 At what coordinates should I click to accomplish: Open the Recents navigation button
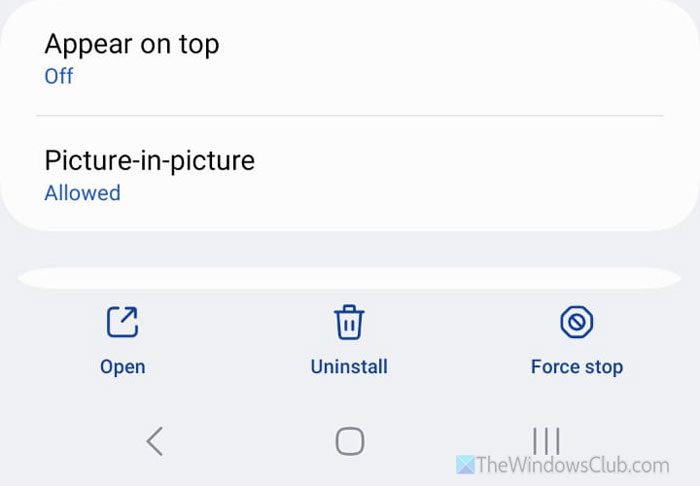pos(546,441)
